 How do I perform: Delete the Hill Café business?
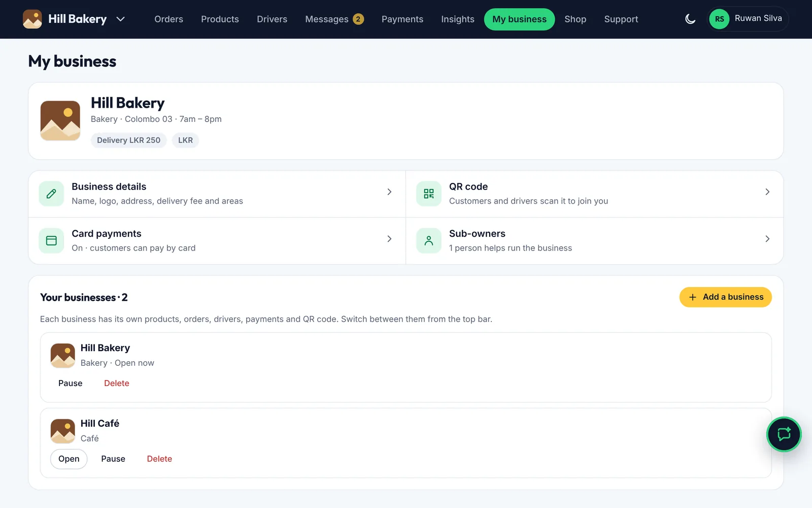[x=159, y=459]
